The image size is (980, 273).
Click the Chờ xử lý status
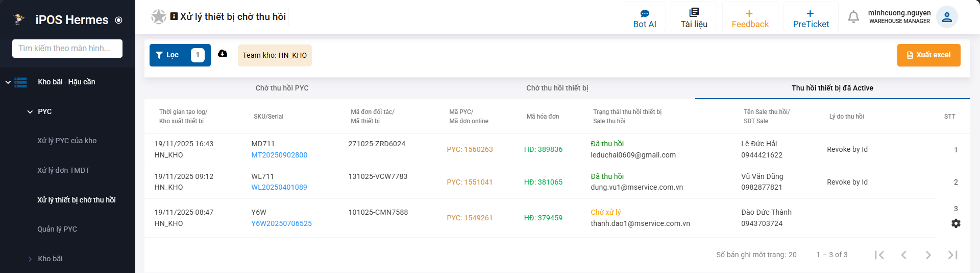[606, 212]
